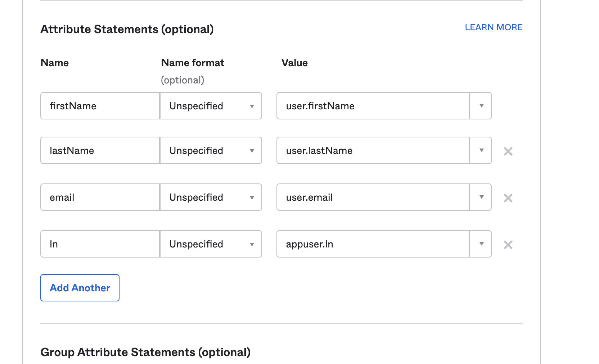
Task: Open Name format dropdown for ln
Action: 211,244
